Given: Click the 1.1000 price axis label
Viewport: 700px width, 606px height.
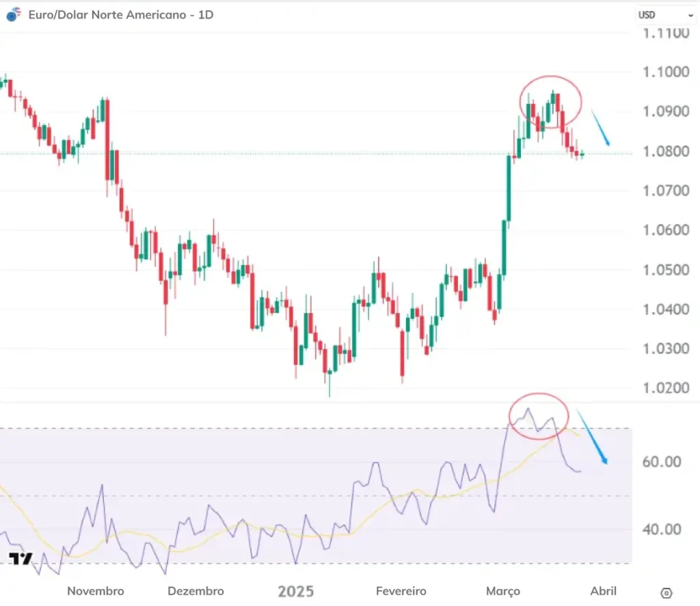Looking at the screenshot, I should (x=666, y=72).
